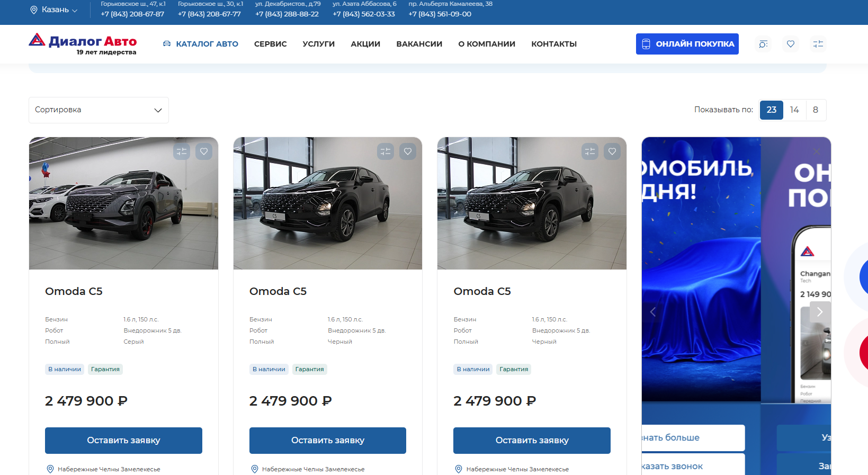Click Набережные Челны Замелекесье on gray car card
This screenshot has height=475, width=868.
point(109,469)
